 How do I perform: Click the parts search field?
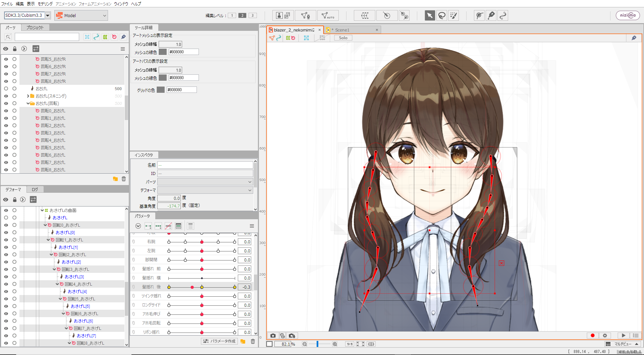(47, 37)
